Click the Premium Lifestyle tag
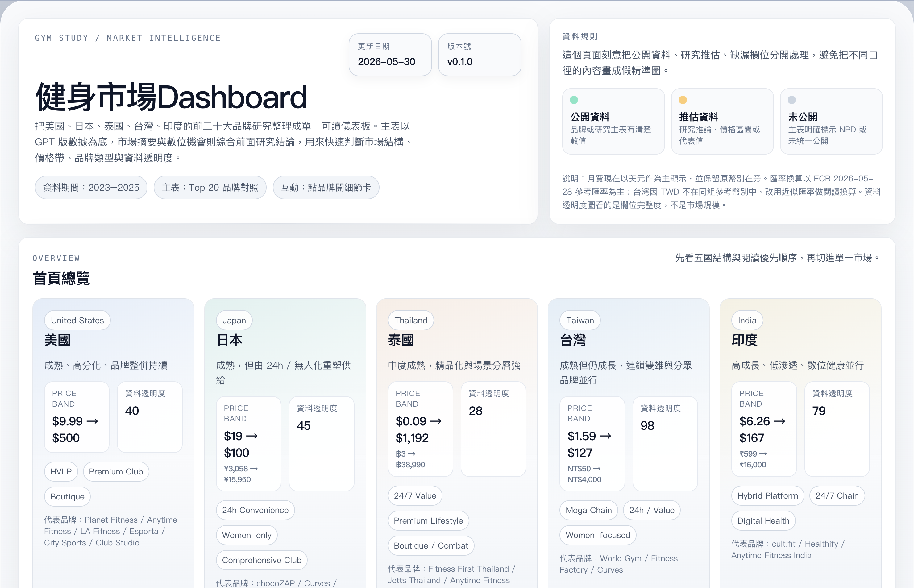 click(428, 520)
